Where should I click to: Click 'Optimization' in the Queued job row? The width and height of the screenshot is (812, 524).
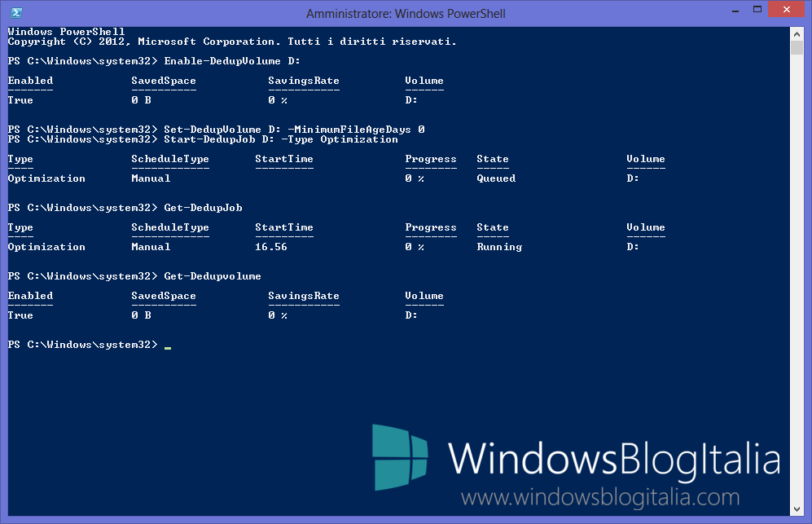[46, 178]
